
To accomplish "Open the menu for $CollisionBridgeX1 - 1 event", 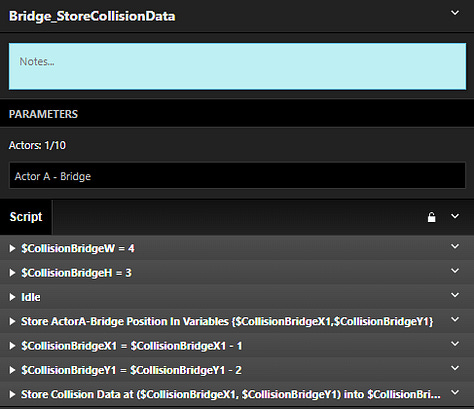I will (x=455, y=344).
